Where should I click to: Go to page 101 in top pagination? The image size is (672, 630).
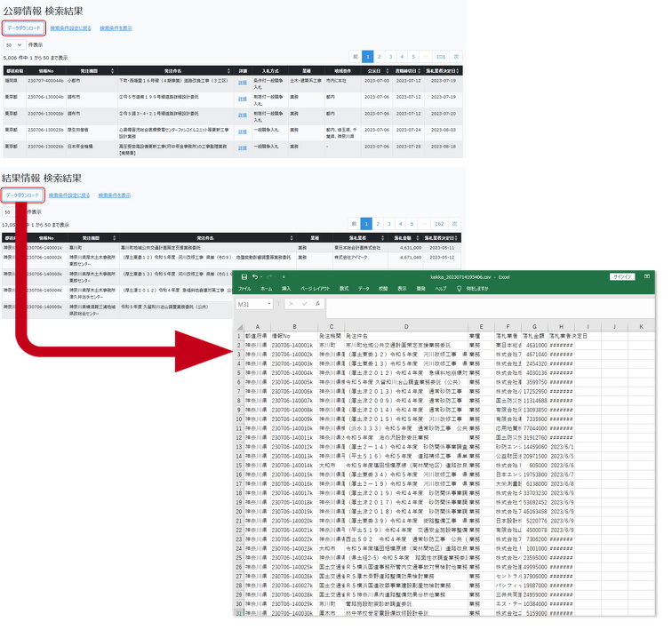(440, 56)
